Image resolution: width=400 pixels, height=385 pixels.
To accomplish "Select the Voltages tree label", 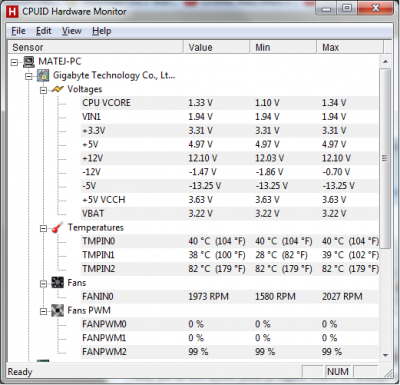I will tap(85, 89).
